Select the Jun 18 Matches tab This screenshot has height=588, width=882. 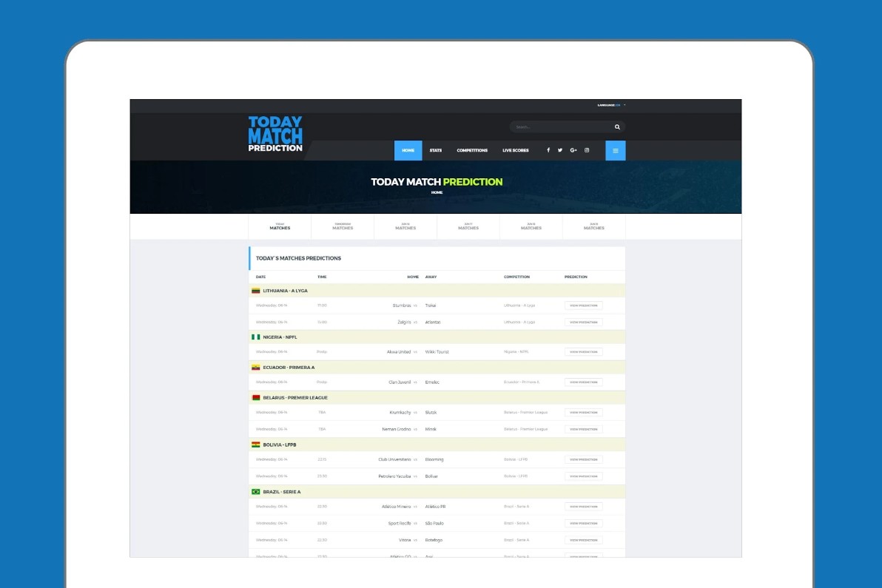(x=531, y=226)
